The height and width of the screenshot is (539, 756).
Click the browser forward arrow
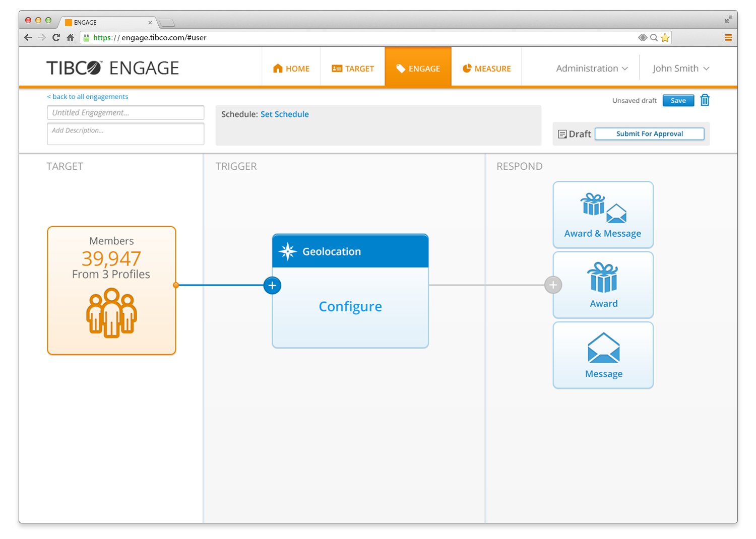42,38
